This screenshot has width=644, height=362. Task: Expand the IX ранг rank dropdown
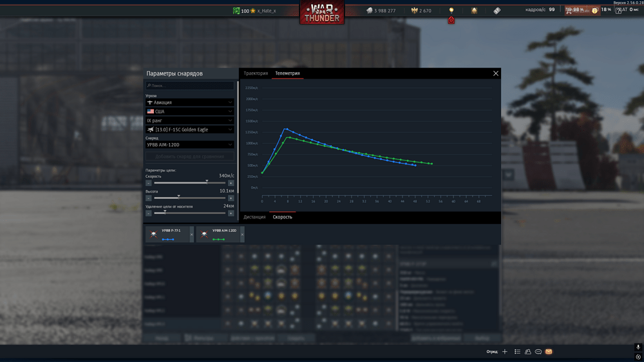[x=190, y=120]
